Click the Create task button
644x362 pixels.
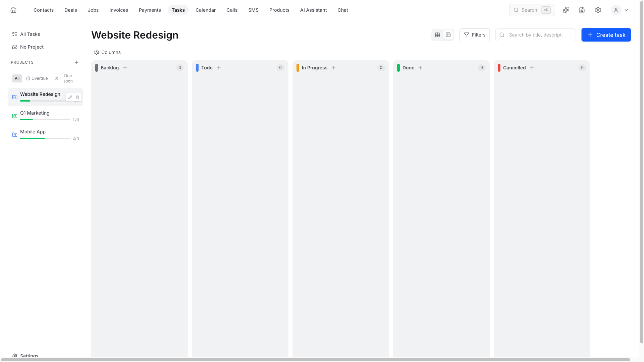[x=606, y=35]
